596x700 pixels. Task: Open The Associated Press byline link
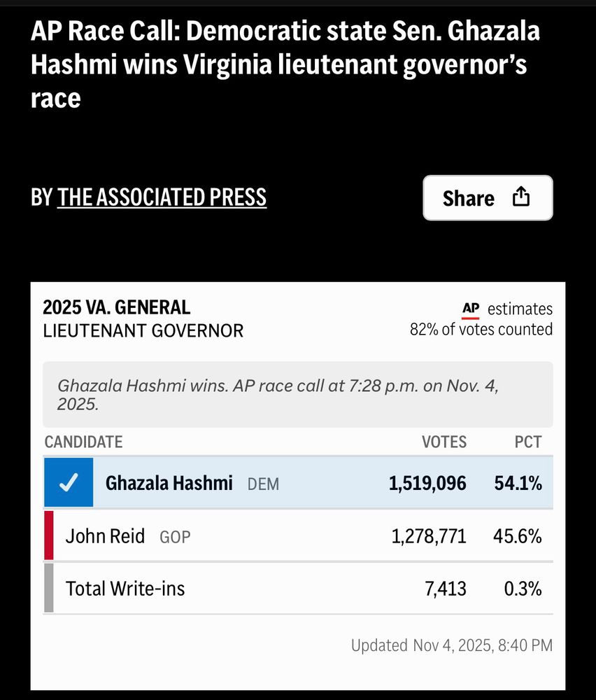162,197
